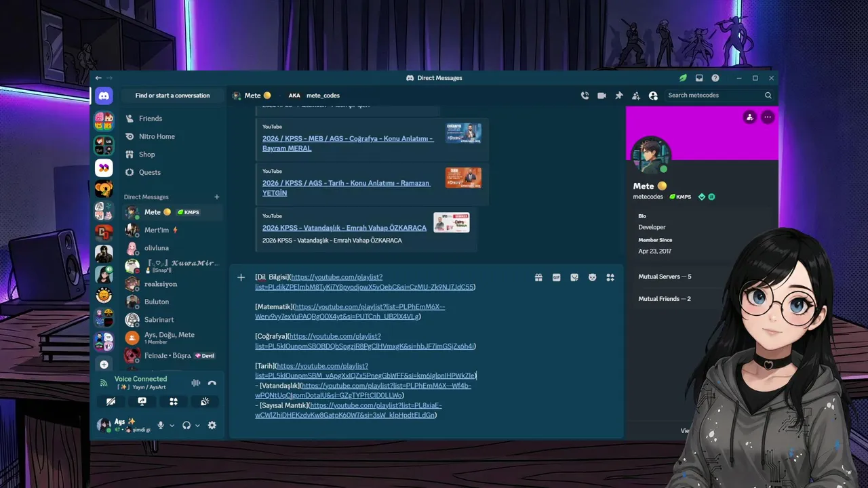Open Find or start a conversation box
Viewport: 868px width, 488px height.
pos(172,96)
